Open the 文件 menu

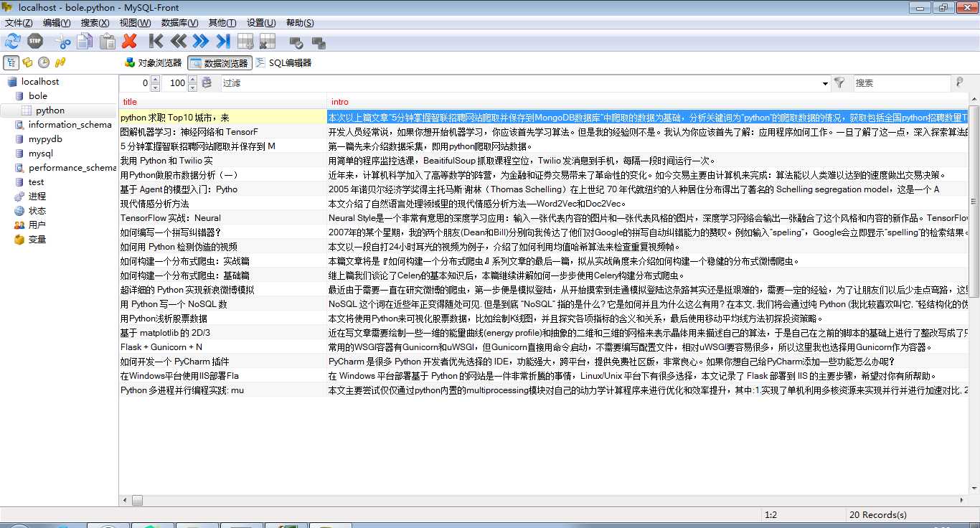click(x=19, y=23)
